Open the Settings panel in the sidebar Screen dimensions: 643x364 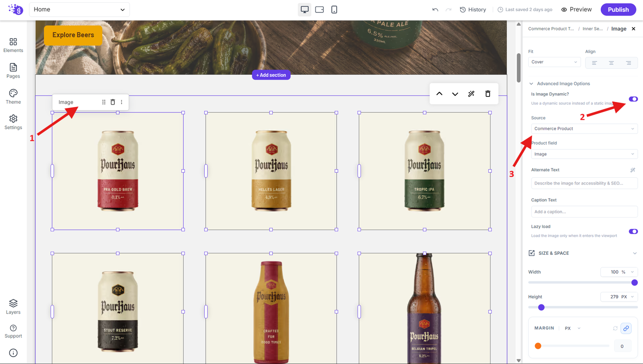tap(13, 122)
